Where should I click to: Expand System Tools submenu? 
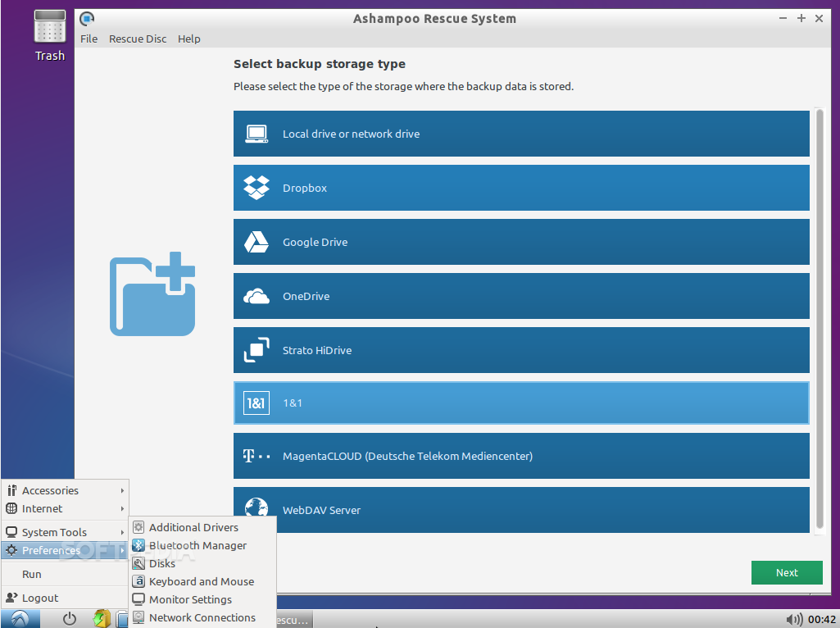pos(65,532)
